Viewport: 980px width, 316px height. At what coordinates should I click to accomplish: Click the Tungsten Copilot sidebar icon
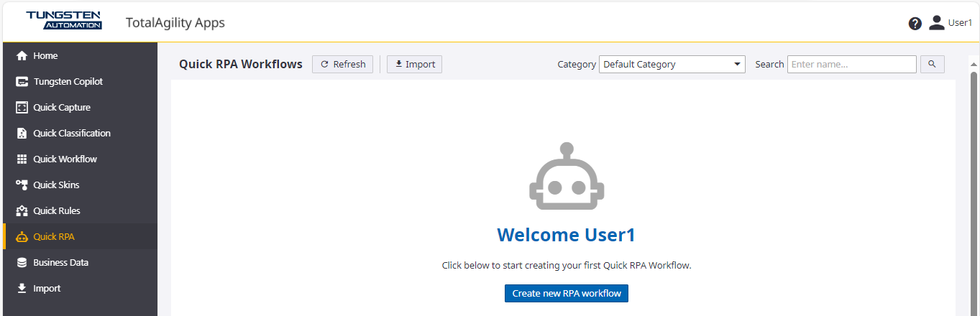coord(22,82)
